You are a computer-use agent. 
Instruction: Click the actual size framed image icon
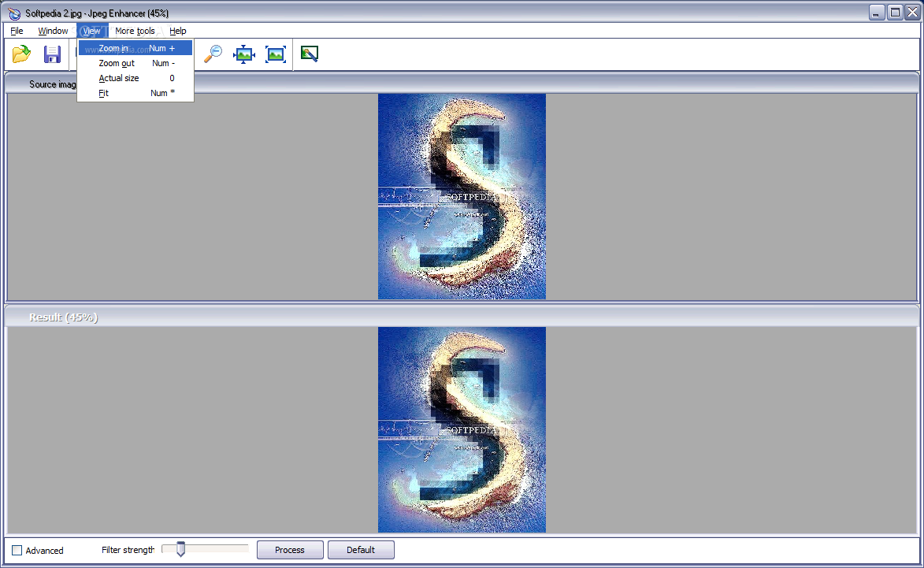tap(275, 54)
